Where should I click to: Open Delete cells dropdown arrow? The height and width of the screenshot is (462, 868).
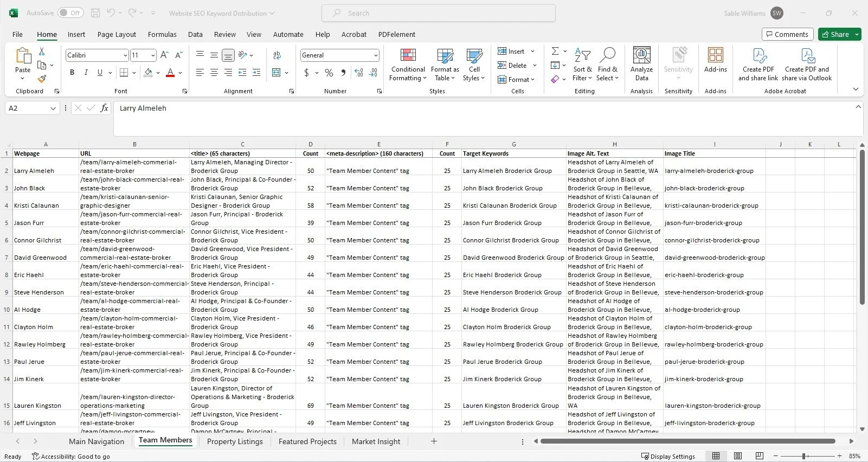pyautogui.click(x=535, y=65)
